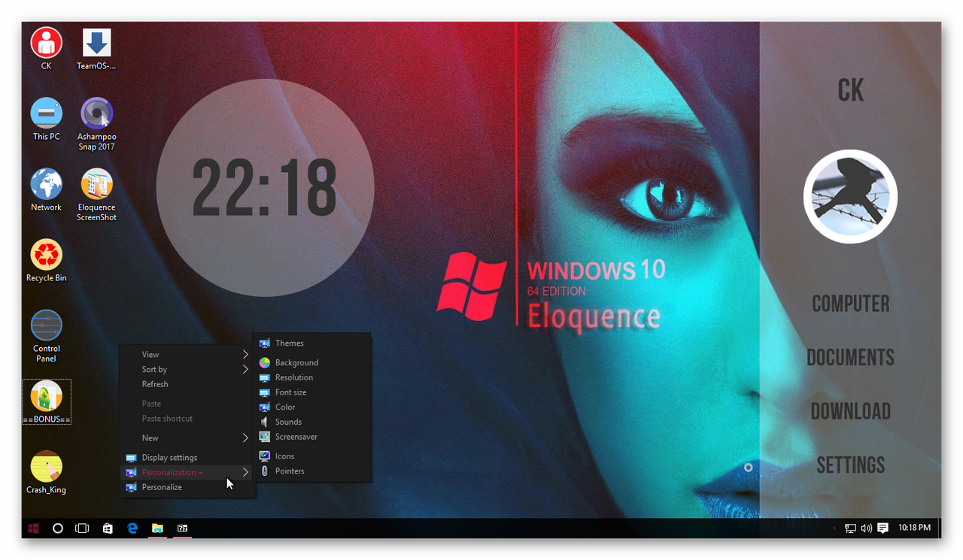963x560 pixels.
Task: Launch the Store from the taskbar
Action: (x=108, y=528)
